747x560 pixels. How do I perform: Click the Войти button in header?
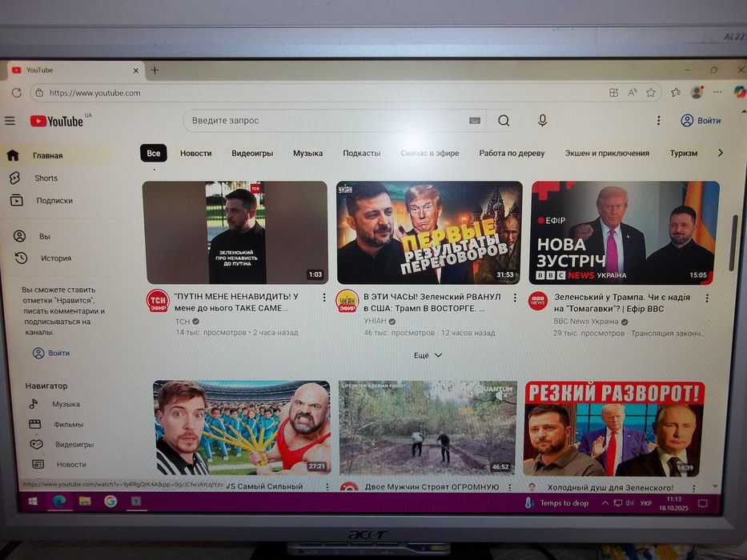click(701, 121)
